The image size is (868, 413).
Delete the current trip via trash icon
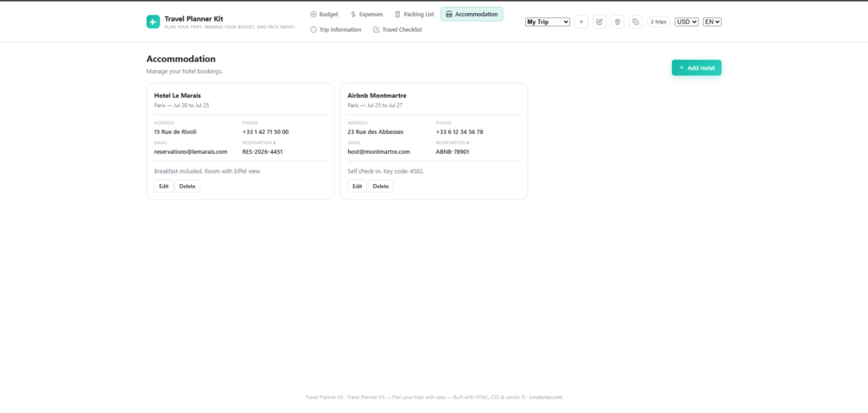[x=618, y=22]
